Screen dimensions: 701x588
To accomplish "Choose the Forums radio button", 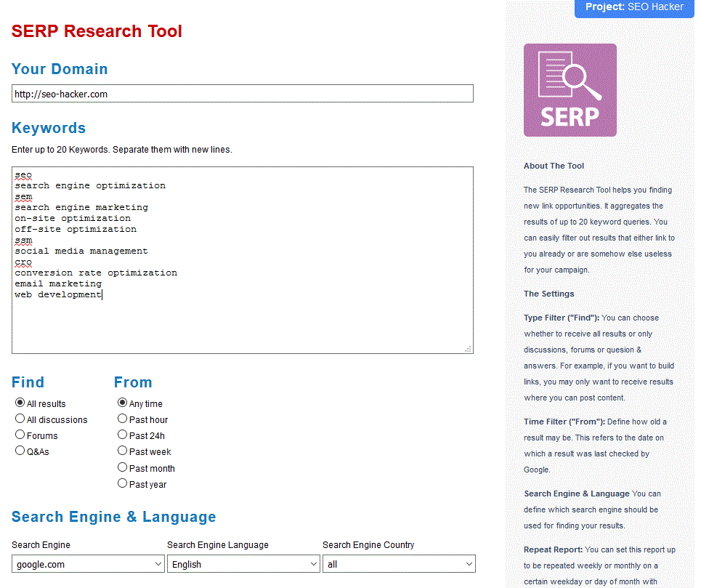I will click(x=20, y=435).
